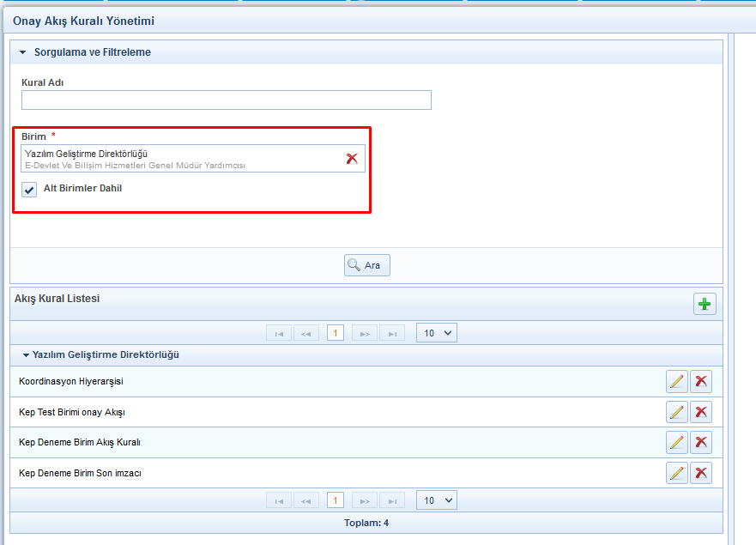Edit Kep Deneme Birim Son imzacı
This screenshot has height=545, width=756.
[676, 473]
